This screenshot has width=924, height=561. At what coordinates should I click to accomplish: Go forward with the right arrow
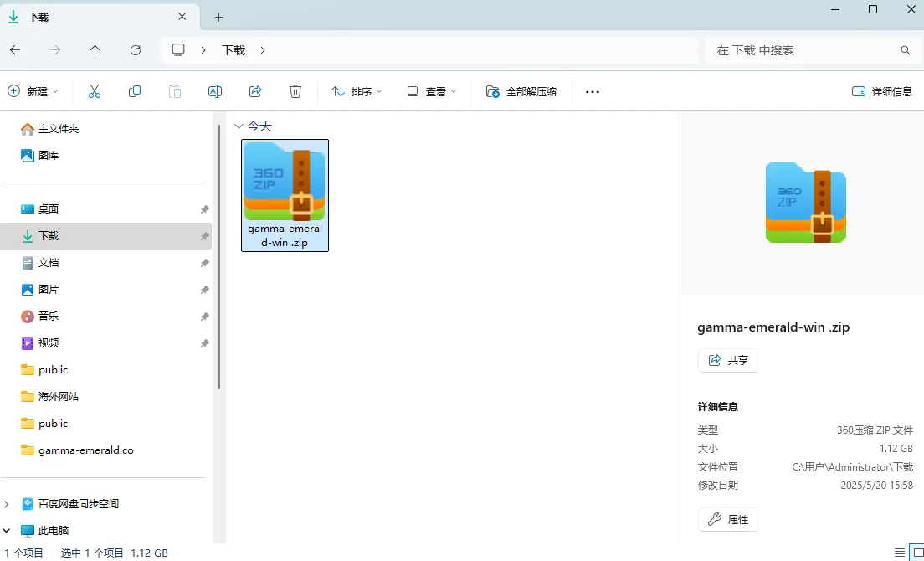point(55,50)
